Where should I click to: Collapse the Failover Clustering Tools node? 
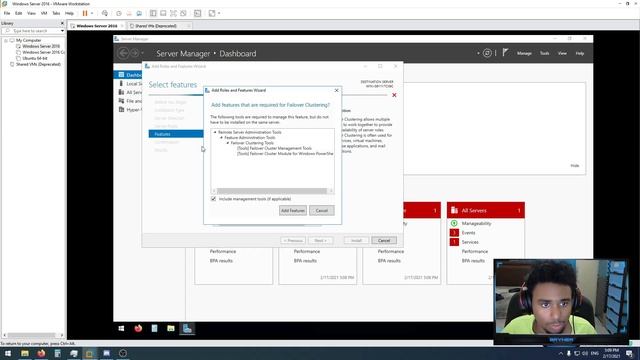pos(228,143)
